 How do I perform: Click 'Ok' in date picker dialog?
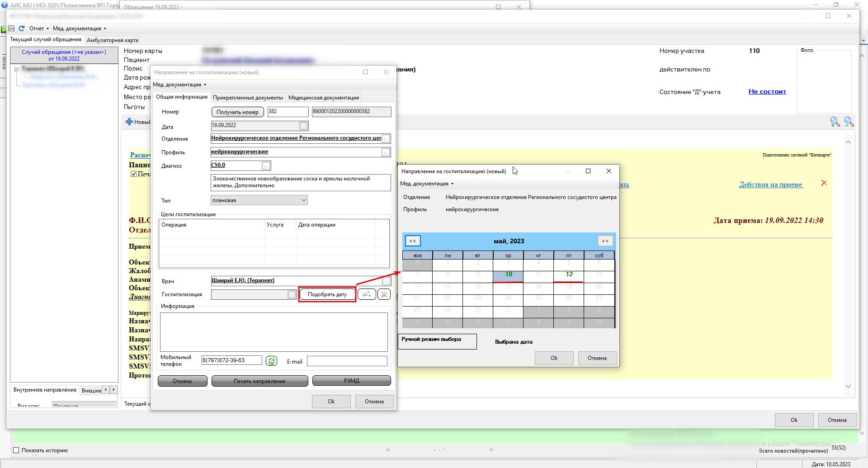click(x=554, y=358)
